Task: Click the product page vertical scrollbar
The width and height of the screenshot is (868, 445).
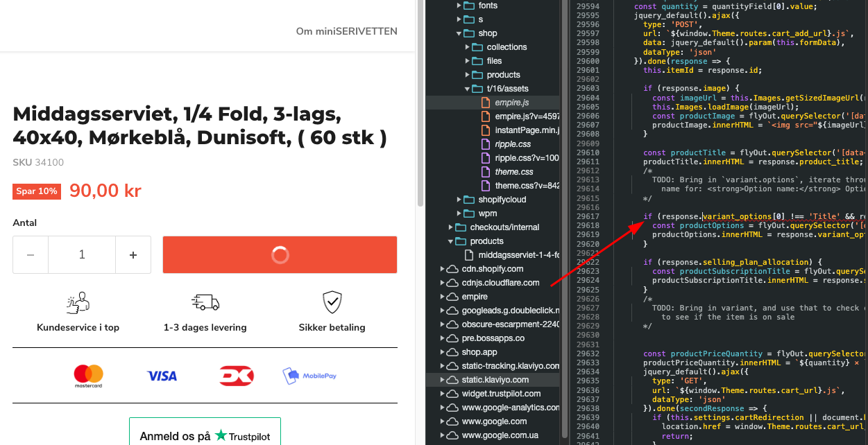Action: click(x=420, y=104)
